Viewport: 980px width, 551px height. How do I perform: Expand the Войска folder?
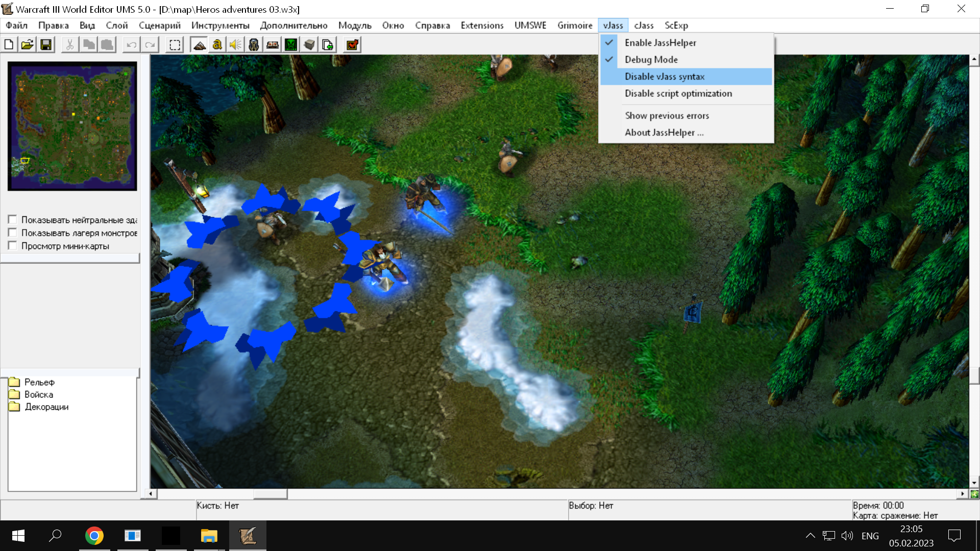[x=14, y=394]
